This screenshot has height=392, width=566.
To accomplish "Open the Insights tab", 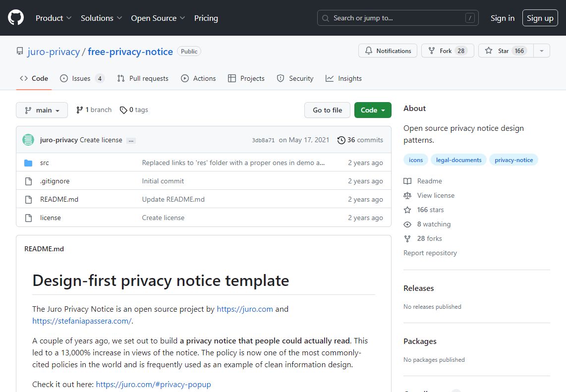I will point(343,78).
